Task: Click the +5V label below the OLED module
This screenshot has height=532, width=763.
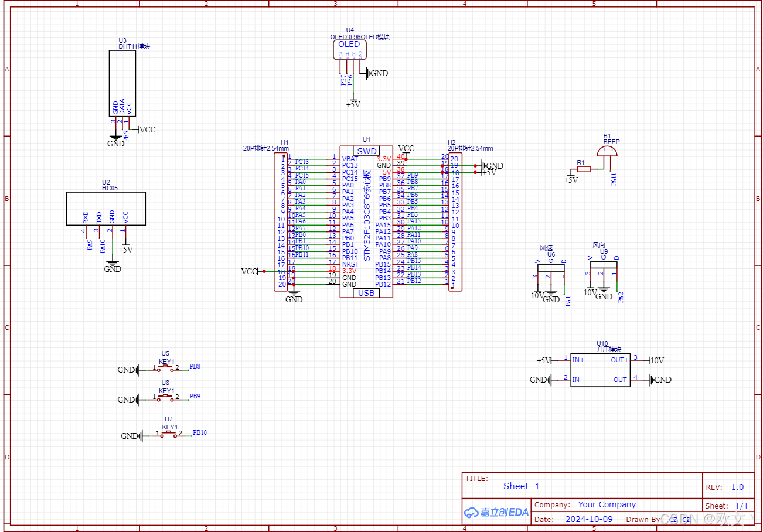Action: [353, 104]
